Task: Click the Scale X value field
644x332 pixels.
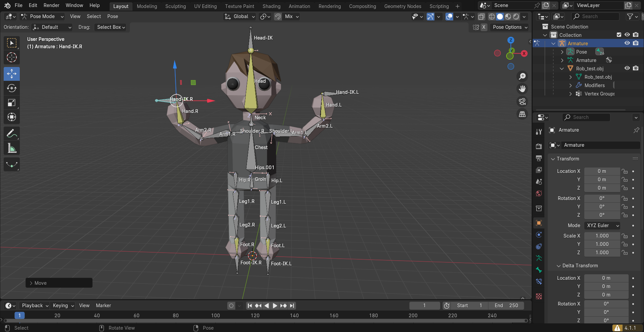Action: pos(602,236)
